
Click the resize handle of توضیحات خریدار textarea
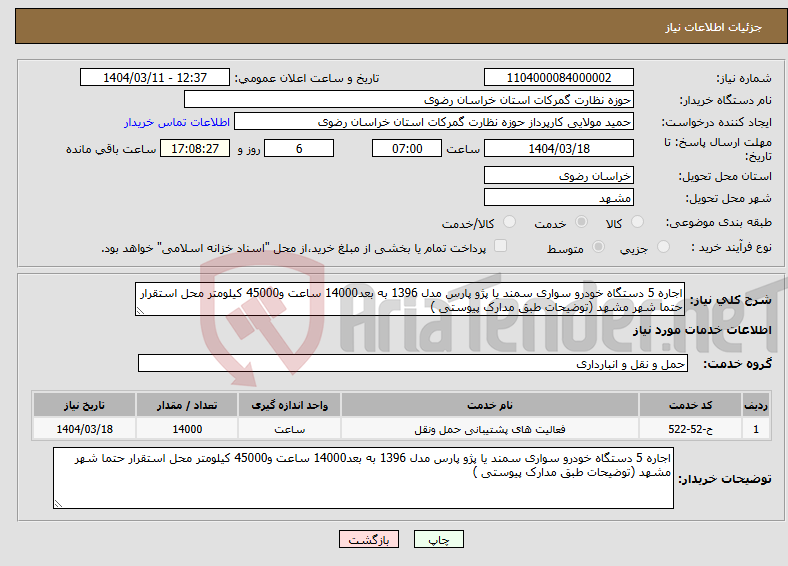point(58,504)
